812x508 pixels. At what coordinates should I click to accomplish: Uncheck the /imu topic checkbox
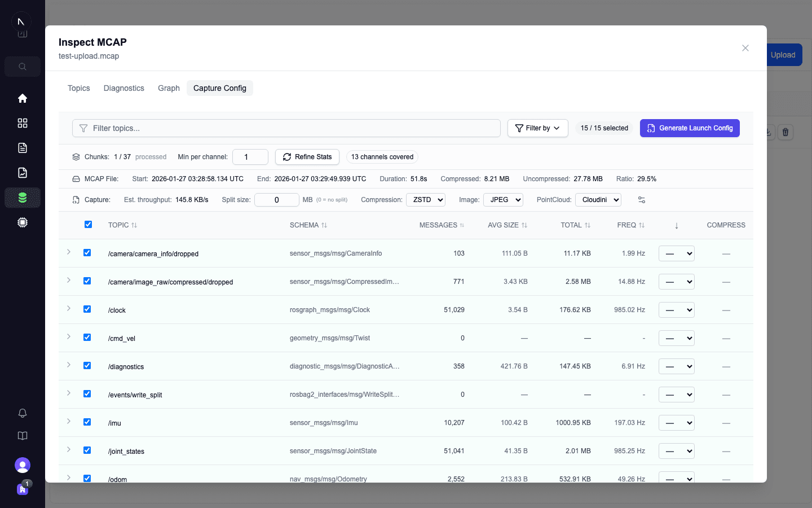click(87, 422)
